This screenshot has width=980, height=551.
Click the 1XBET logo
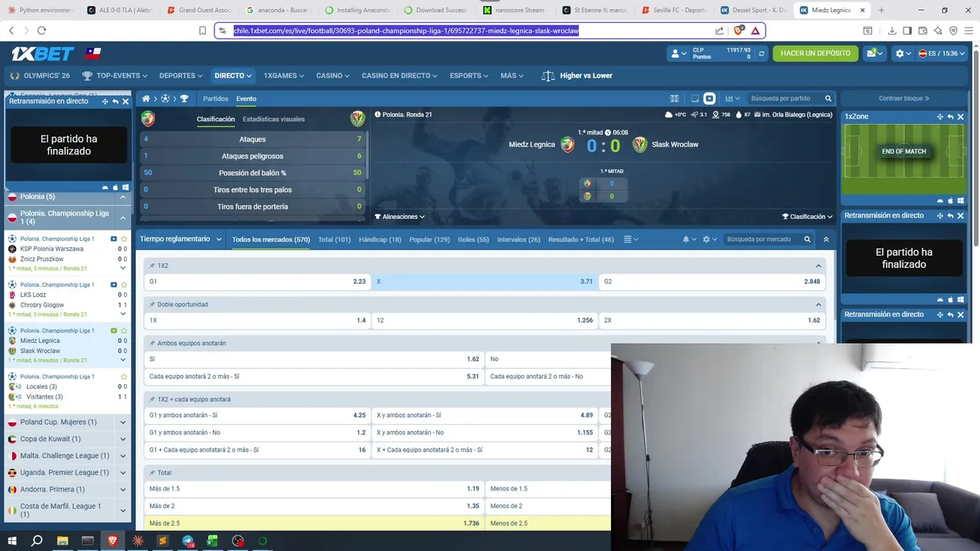tap(42, 54)
